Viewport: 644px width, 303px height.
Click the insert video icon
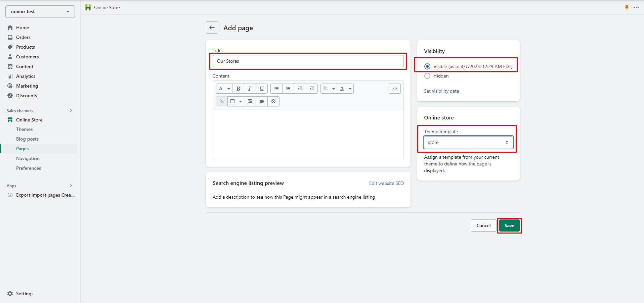262,101
